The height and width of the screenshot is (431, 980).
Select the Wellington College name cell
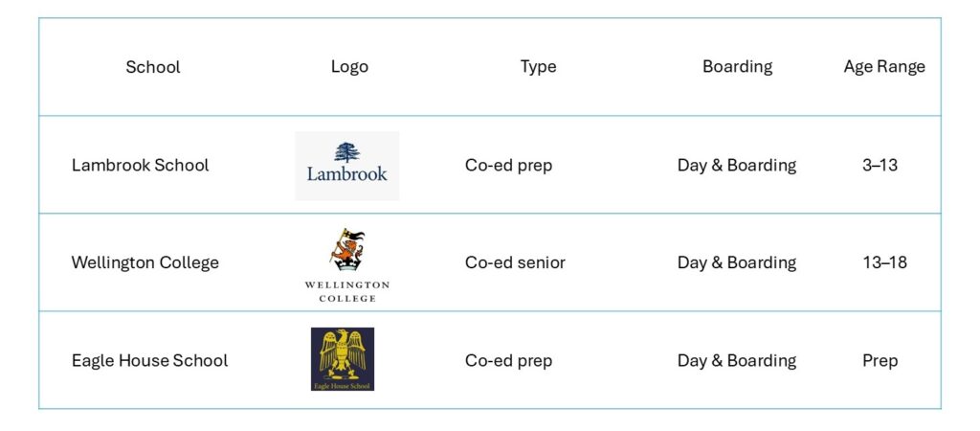pos(145,262)
